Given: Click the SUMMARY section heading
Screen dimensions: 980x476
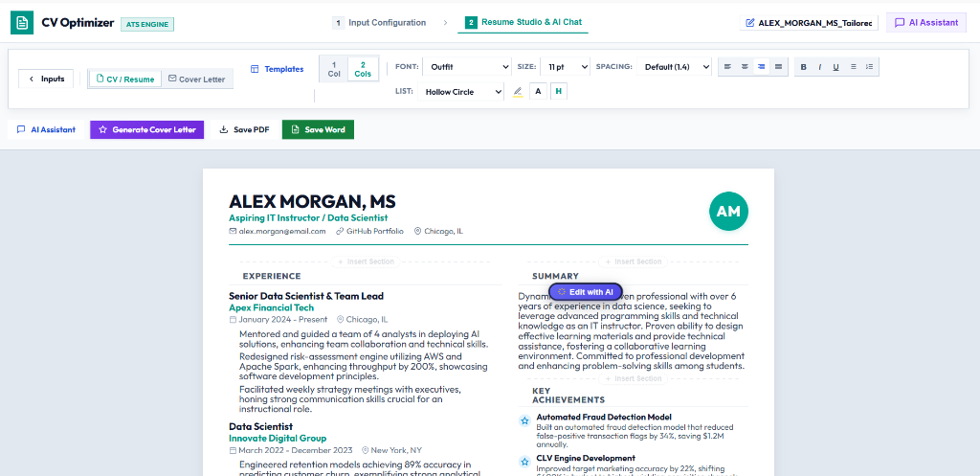Looking at the screenshot, I should (556, 276).
